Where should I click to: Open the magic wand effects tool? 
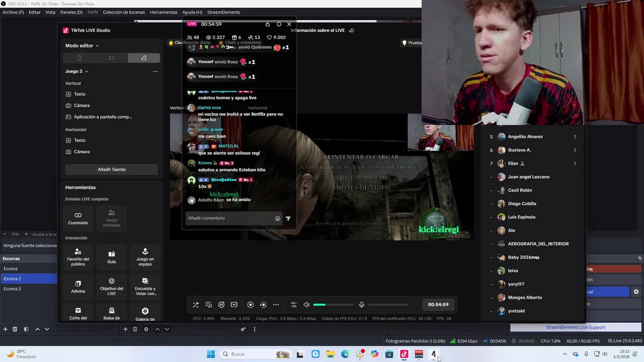click(196, 305)
